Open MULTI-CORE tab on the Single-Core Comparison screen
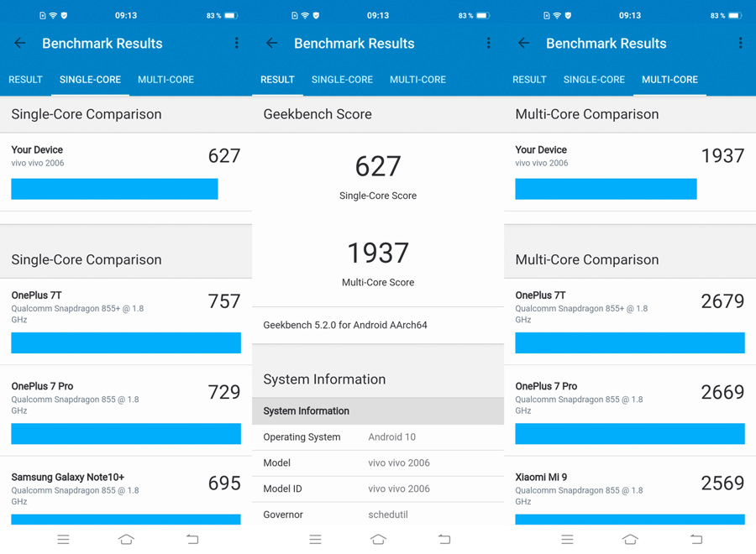The width and height of the screenshot is (756, 554). pyautogui.click(x=165, y=80)
